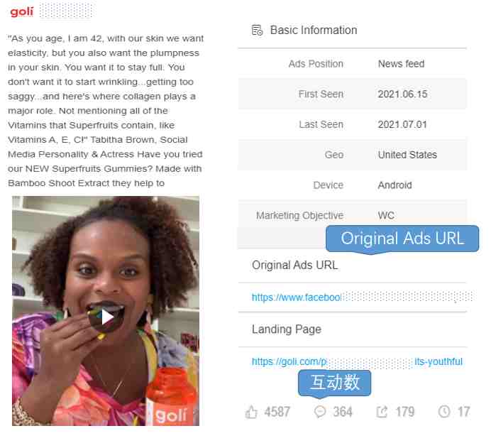Click the United States geo value
Viewport: 491px width, 448px height.
click(x=407, y=155)
